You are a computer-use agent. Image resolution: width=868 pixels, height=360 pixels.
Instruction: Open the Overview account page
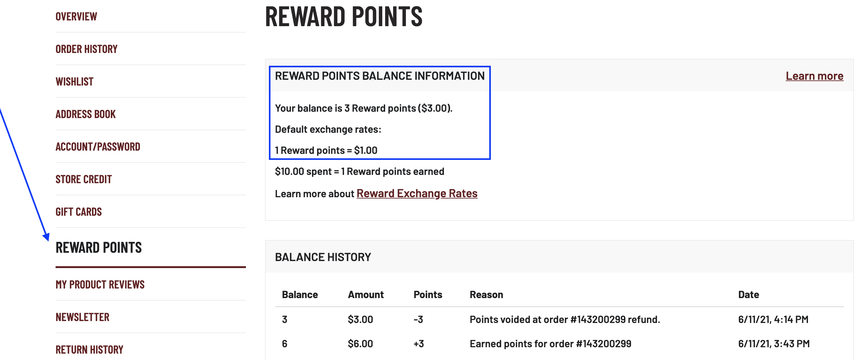pyautogui.click(x=76, y=17)
